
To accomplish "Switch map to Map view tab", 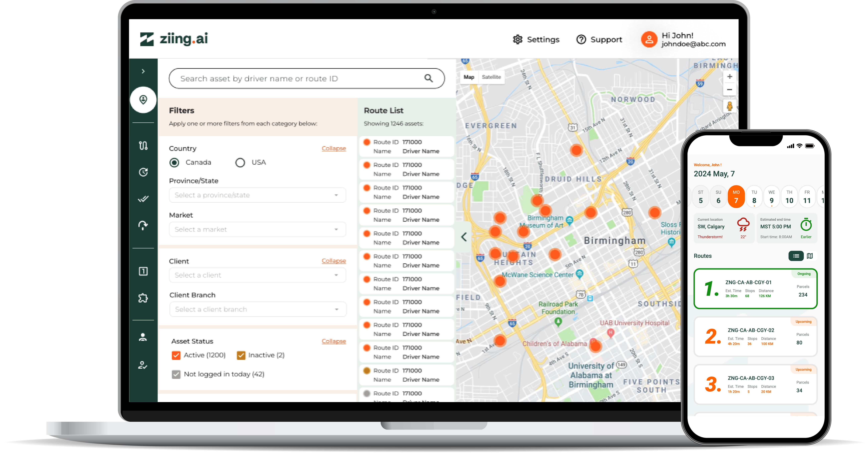I will tap(469, 77).
